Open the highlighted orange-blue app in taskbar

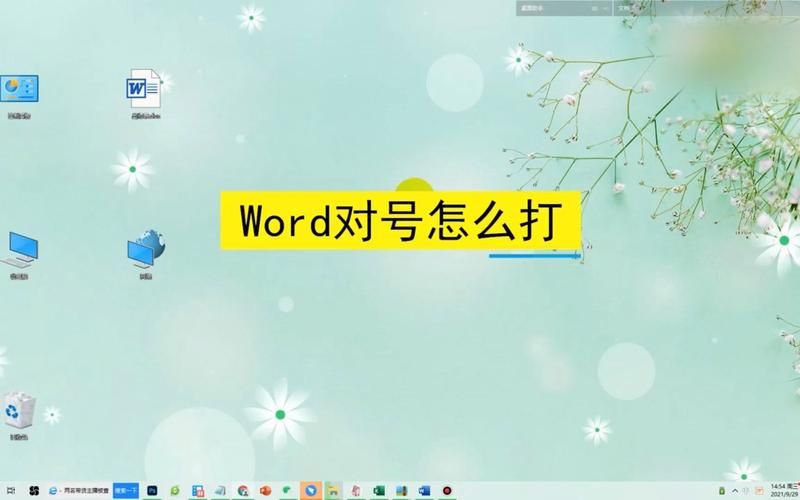coord(311,491)
